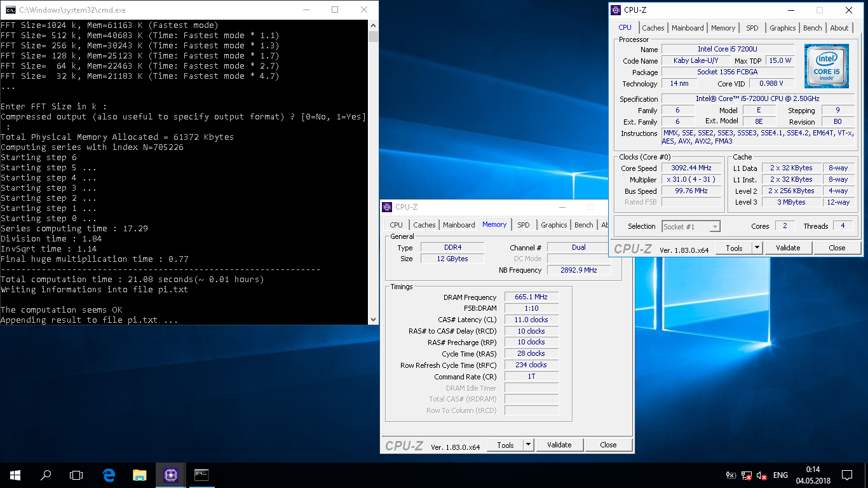Open Mainboard tab in Memory window
This screenshot has height=488, width=868.
click(x=459, y=225)
